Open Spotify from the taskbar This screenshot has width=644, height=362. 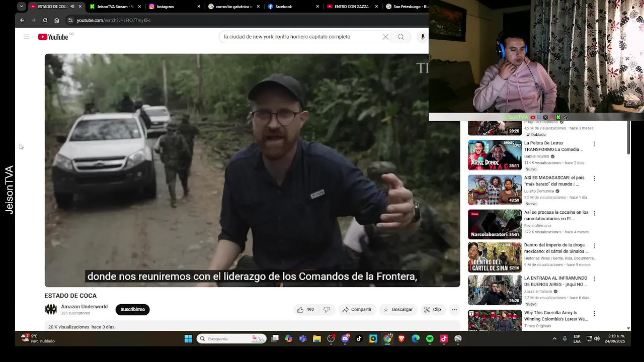[x=430, y=339]
